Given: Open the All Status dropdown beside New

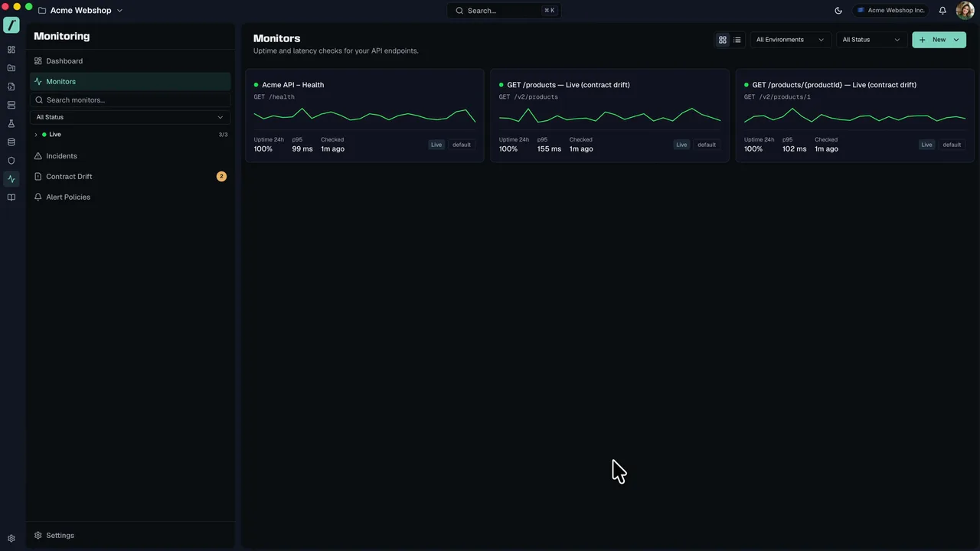Looking at the screenshot, I should [x=871, y=40].
